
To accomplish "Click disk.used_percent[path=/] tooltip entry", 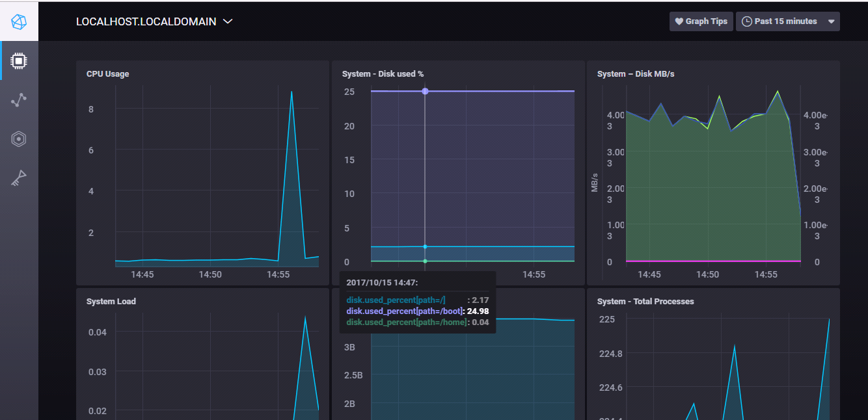I will click(396, 300).
